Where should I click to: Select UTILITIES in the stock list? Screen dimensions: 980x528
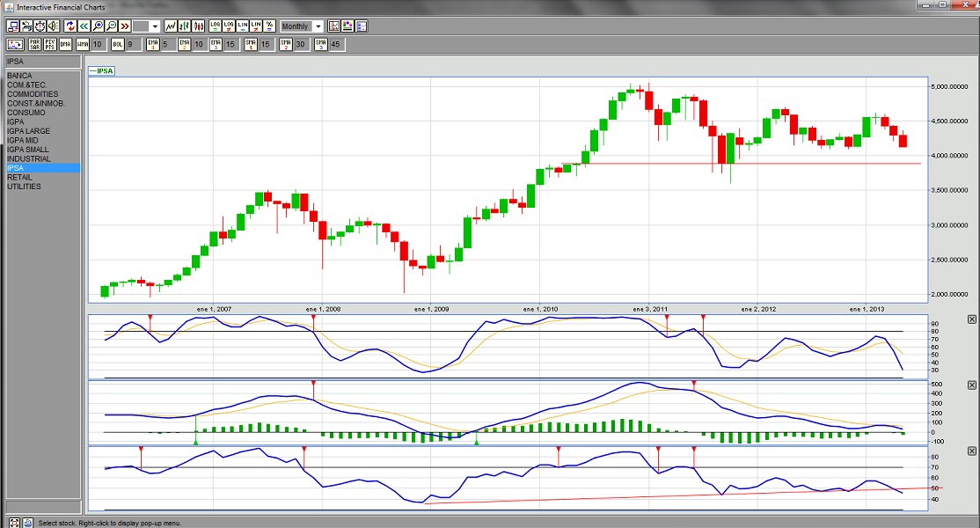(24, 187)
